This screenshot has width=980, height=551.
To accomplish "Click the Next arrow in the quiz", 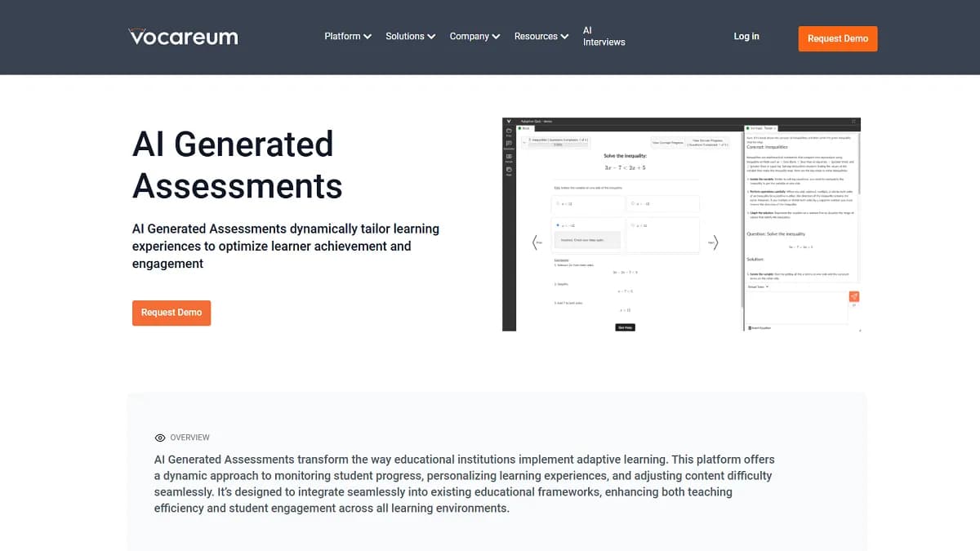I will click(x=714, y=242).
